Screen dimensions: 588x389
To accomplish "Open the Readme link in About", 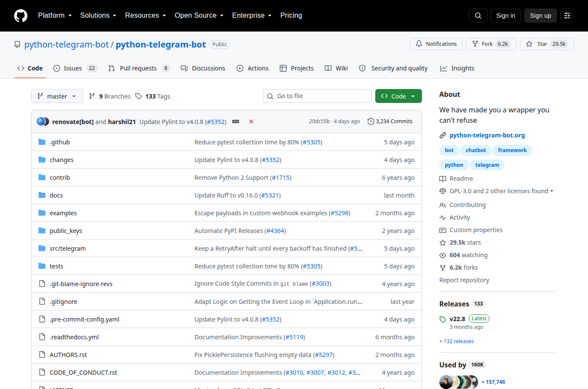I will coord(456,179).
